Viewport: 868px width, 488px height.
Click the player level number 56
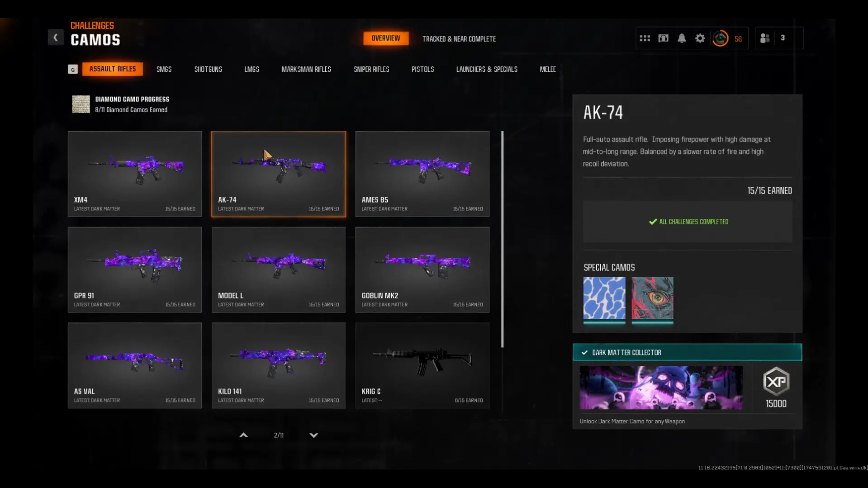pyautogui.click(x=738, y=39)
